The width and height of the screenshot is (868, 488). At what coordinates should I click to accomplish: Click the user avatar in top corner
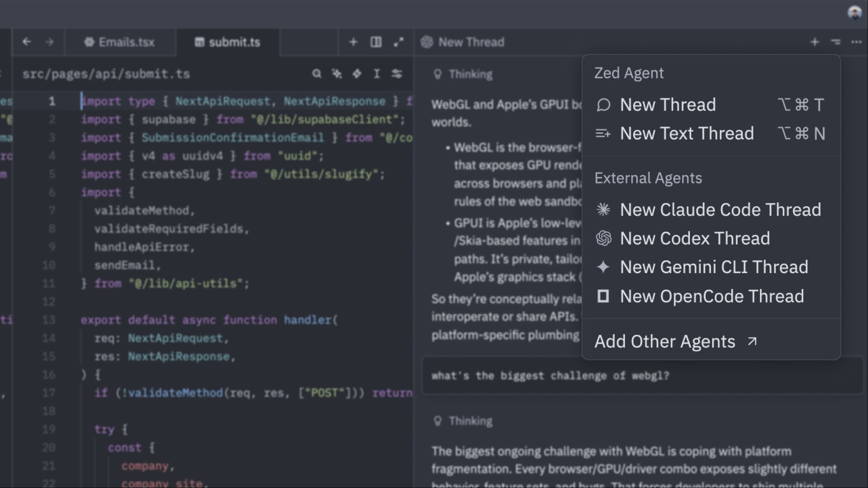(x=854, y=13)
